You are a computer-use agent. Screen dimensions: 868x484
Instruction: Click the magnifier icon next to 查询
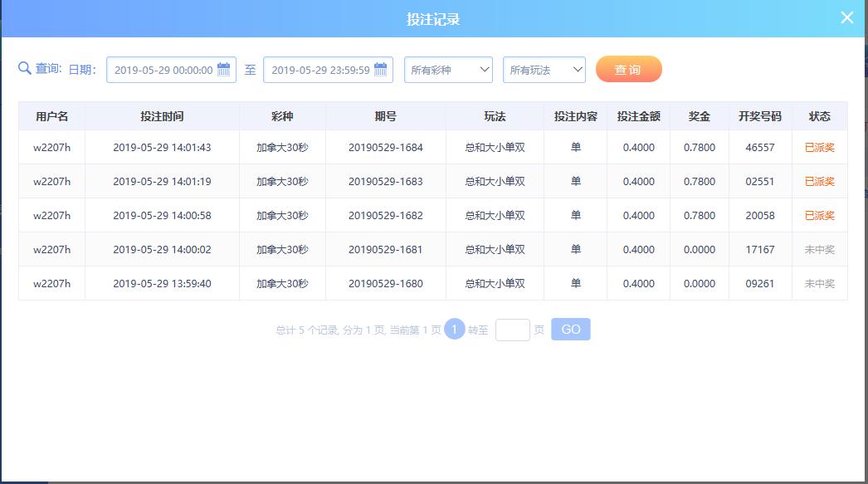coord(24,69)
